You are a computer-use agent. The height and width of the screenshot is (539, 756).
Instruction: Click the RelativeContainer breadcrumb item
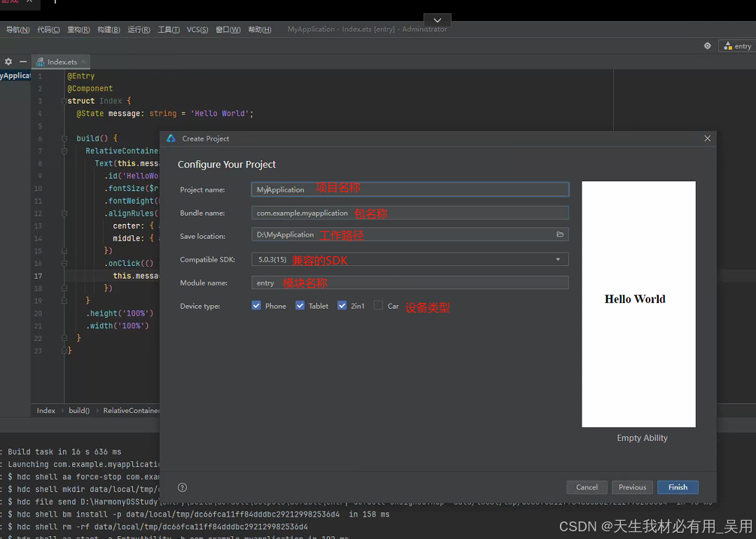[x=131, y=410]
